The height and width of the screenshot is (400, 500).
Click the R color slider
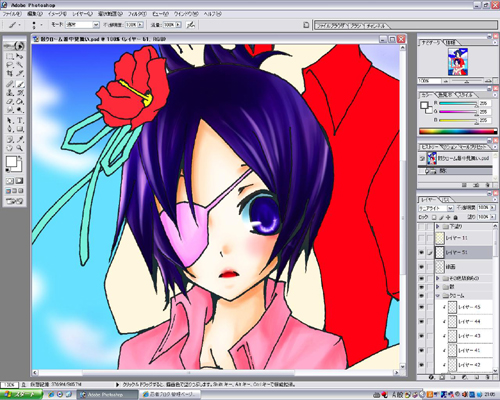458,104
